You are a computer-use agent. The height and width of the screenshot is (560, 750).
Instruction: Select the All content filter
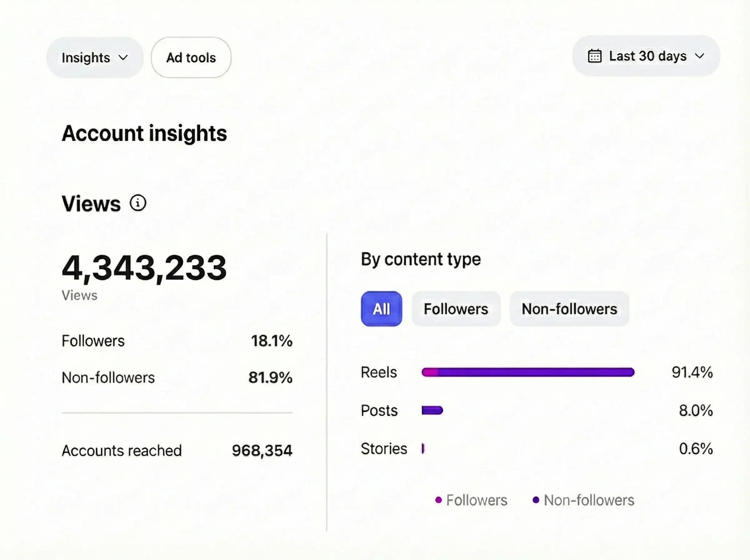point(381,309)
